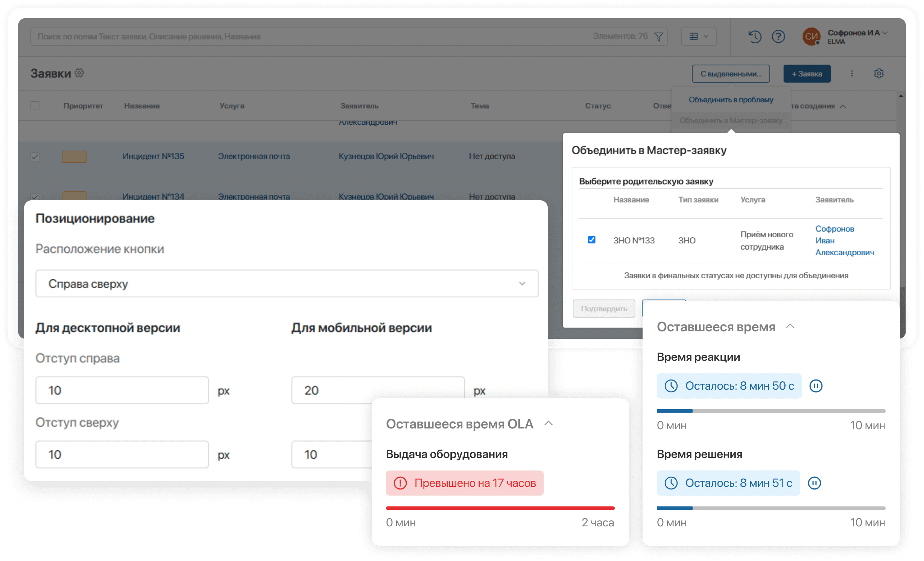Open the Расположение кнопки dropdown

click(x=287, y=284)
